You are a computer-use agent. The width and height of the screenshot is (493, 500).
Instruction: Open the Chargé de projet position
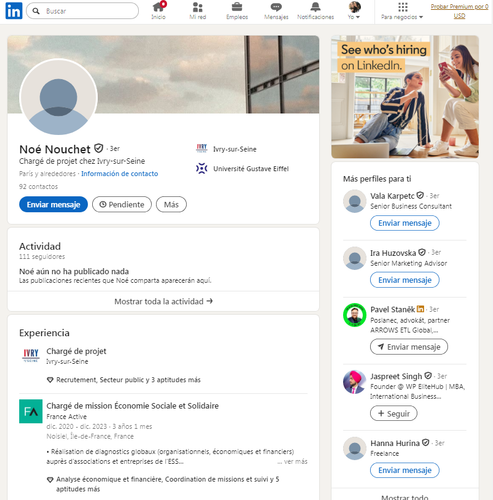[76, 351]
